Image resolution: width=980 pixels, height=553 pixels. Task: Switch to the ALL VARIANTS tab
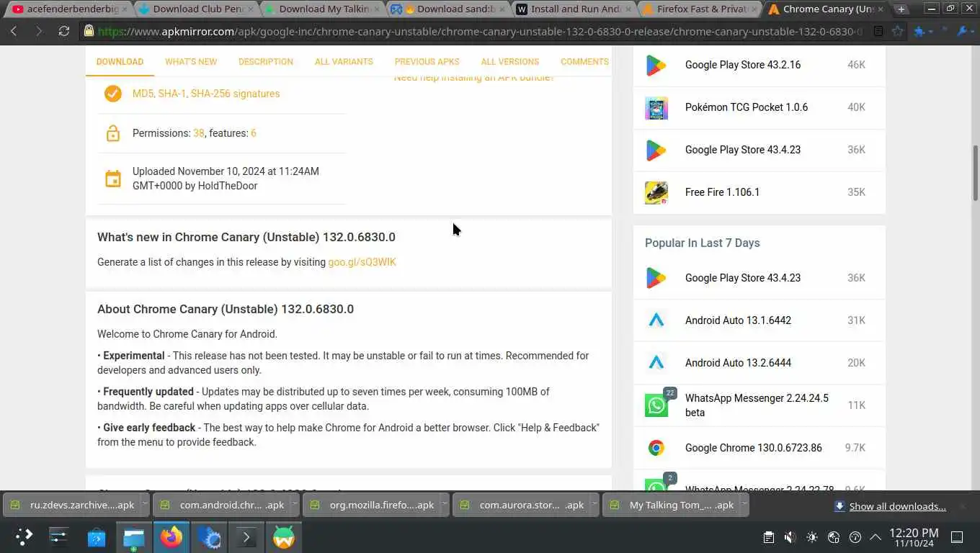tap(344, 62)
